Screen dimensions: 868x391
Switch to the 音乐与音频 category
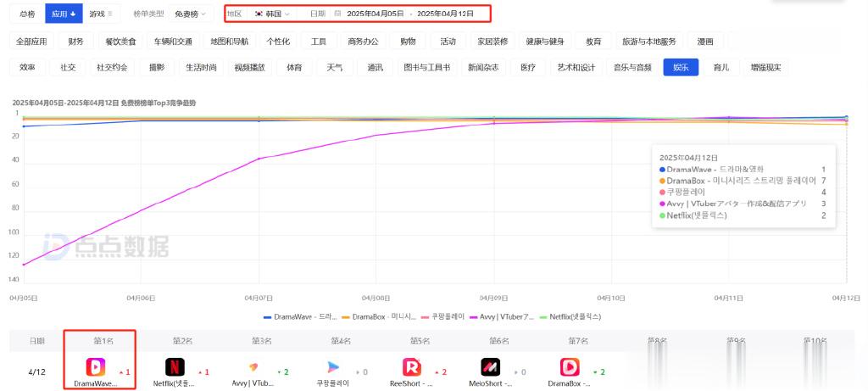[x=632, y=68]
